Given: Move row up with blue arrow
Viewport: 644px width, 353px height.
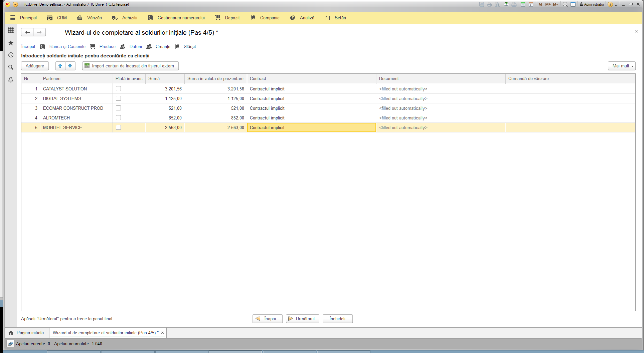Looking at the screenshot, I should [x=60, y=66].
